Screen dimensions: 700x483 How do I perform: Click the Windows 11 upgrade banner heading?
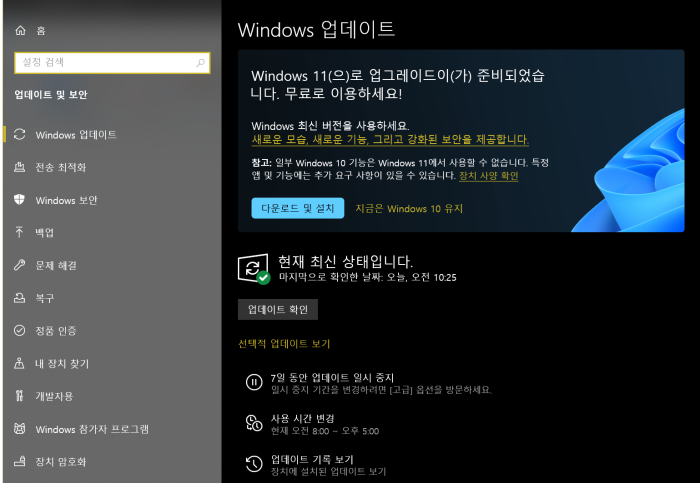(397, 84)
